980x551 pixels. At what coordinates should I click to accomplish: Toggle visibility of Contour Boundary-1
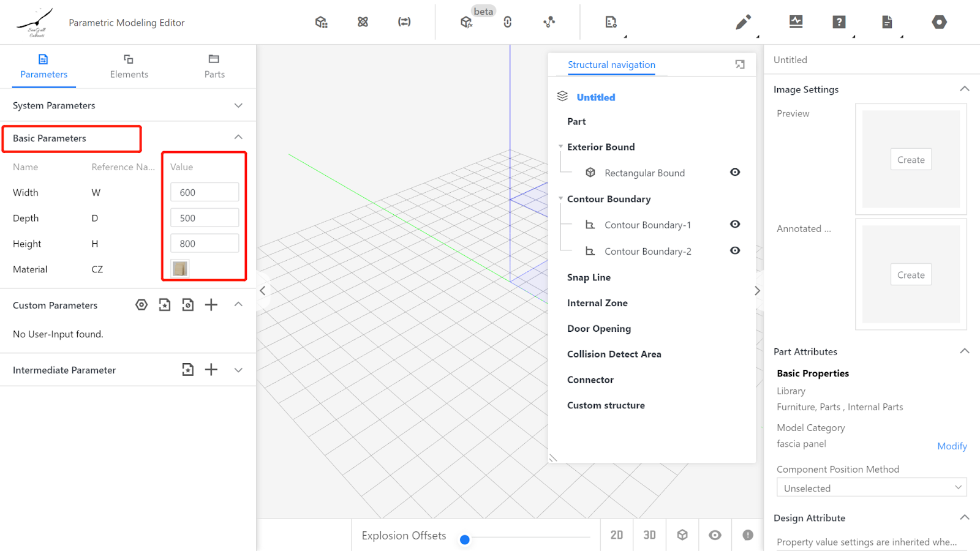[735, 225]
